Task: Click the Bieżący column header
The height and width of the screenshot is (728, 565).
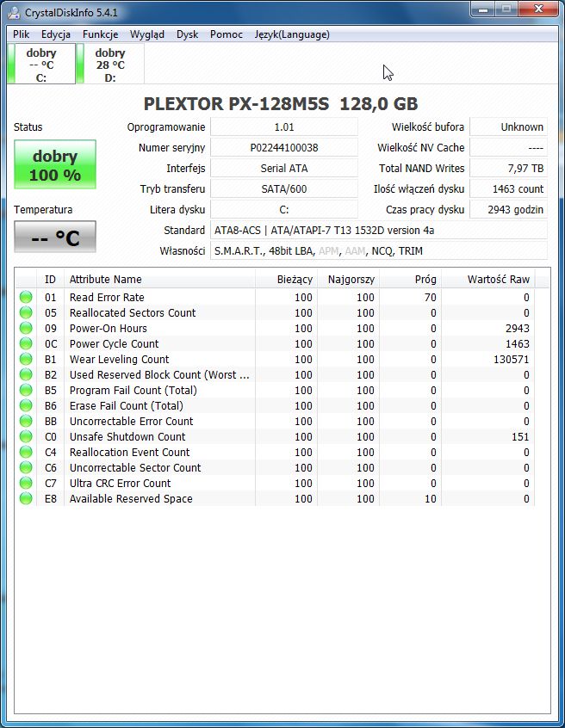Action: pos(286,279)
